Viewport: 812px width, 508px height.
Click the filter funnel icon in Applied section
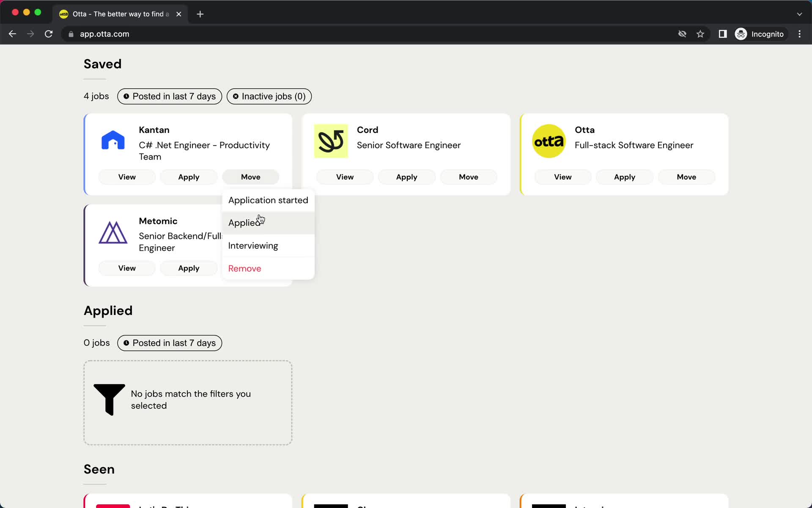tap(109, 400)
